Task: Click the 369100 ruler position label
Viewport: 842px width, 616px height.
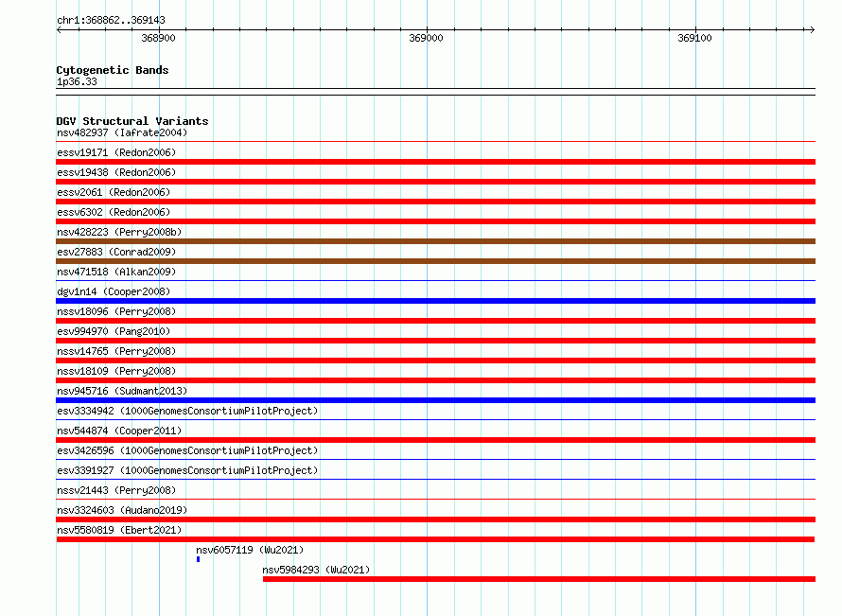Action: click(694, 38)
